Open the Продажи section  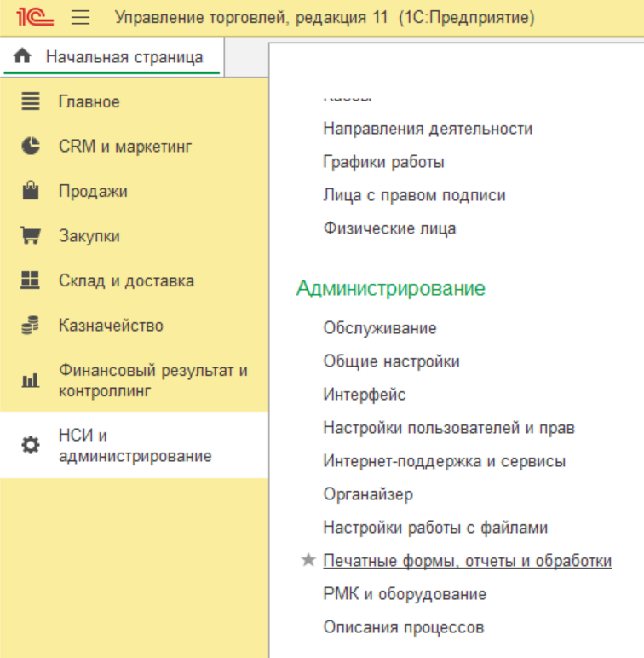pyautogui.click(x=135, y=191)
